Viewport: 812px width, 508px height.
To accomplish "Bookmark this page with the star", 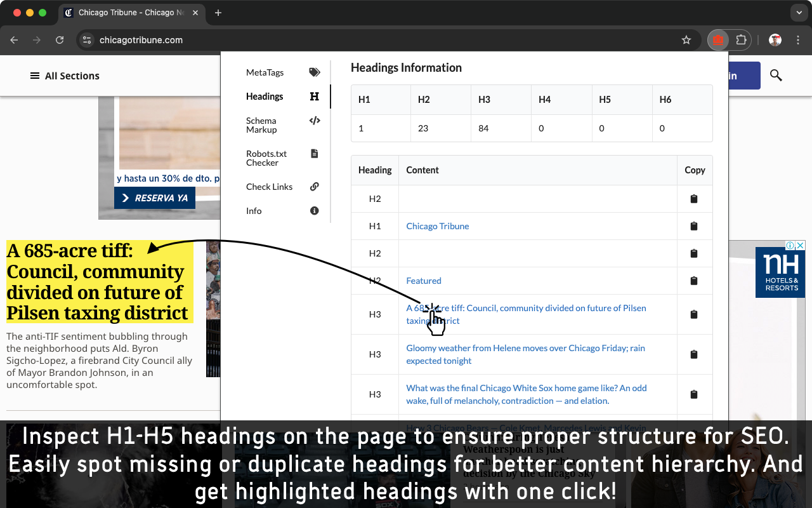I will (x=686, y=40).
